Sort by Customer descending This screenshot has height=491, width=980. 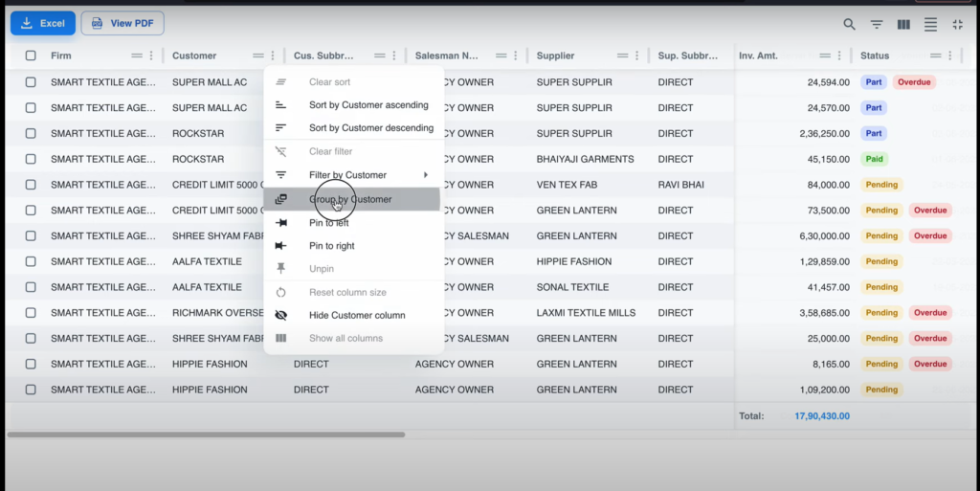[x=354, y=128]
